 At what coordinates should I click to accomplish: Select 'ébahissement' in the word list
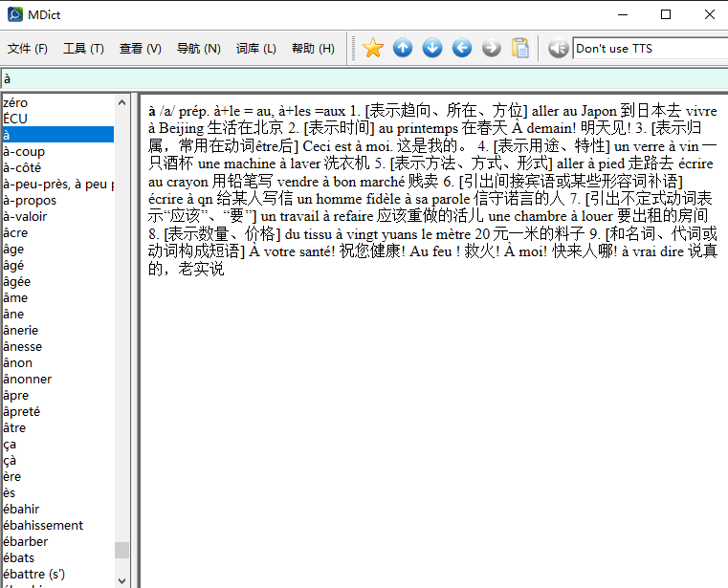(43, 526)
